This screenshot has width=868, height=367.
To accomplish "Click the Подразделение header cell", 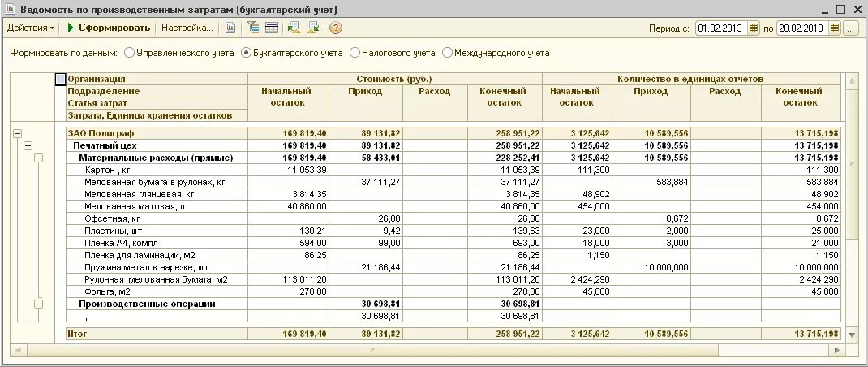I will click(x=157, y=91).
